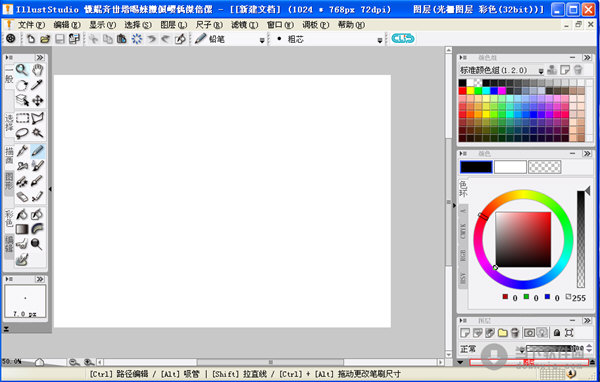Open the 滤镜 menu
Viewport: 600px width, 382px height.
pos(245,25)
